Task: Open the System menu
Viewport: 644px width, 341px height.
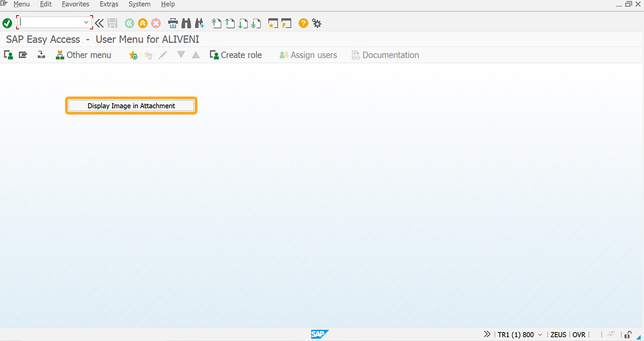Action: point(140,4)
